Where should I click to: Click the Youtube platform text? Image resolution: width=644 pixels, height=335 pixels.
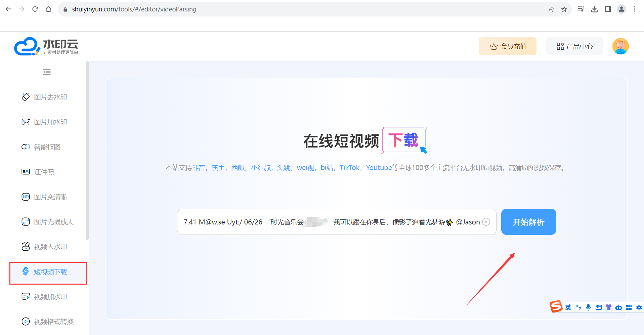[x=379, y=168]
